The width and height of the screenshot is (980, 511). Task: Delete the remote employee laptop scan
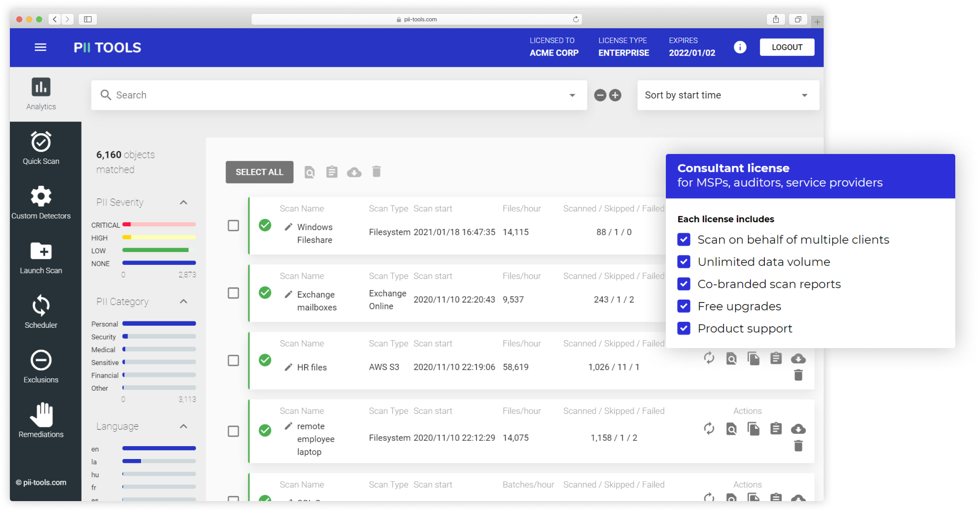(798, 446)
